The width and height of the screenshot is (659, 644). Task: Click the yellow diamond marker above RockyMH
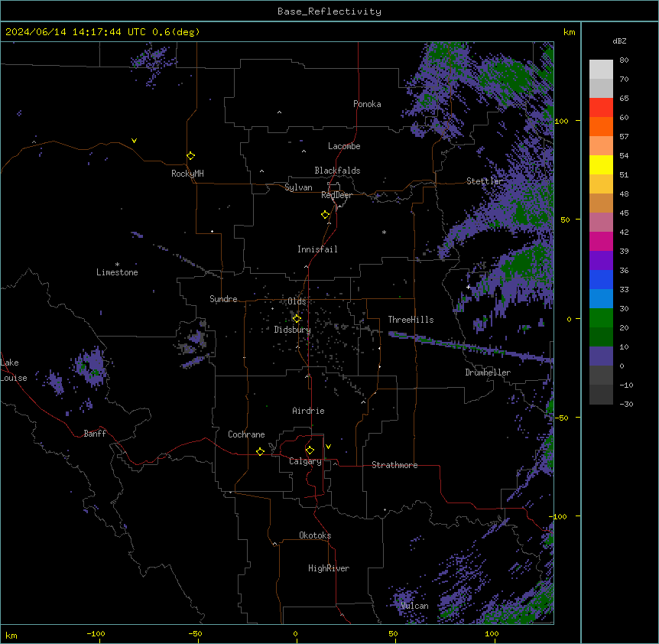(190, 155)
